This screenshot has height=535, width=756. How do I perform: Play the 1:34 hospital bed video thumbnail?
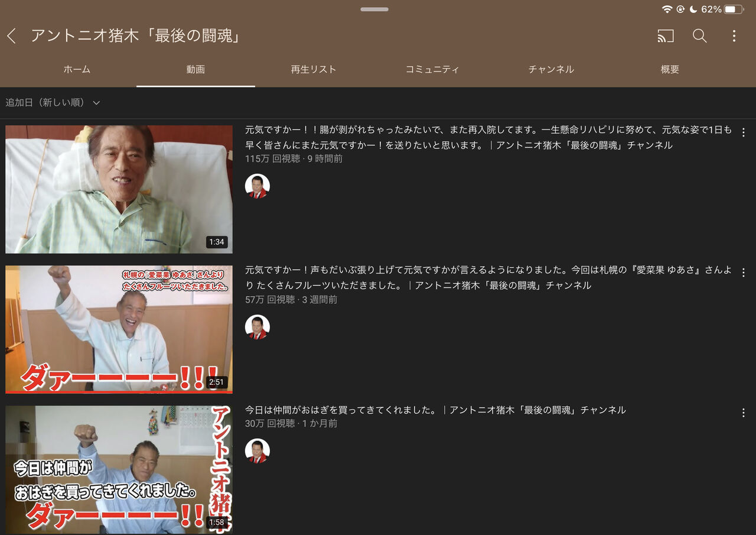tap(119, 189)
